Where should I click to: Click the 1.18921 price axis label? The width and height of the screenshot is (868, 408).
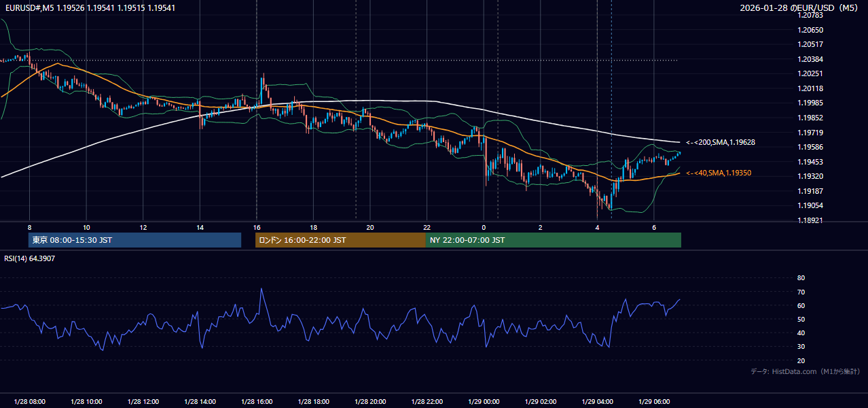click(x=810, y=220)
